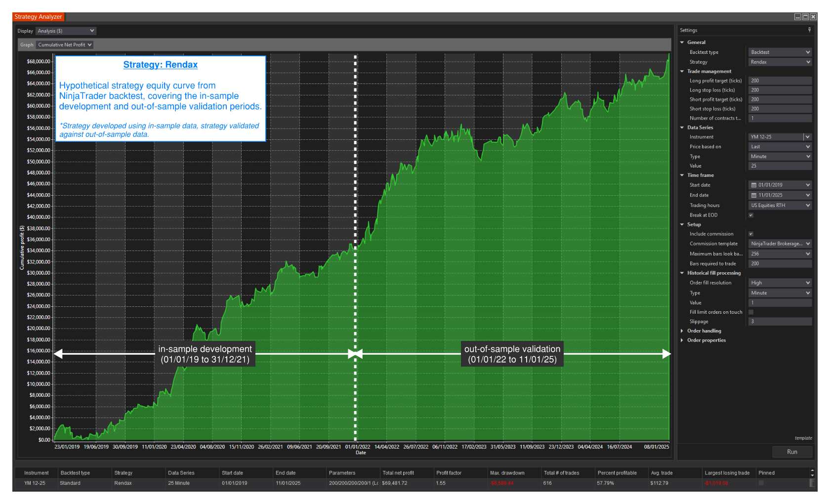This screenshot has width=830, height=504.
Task: Expand the Order properties section
Action: click(682, 340)
